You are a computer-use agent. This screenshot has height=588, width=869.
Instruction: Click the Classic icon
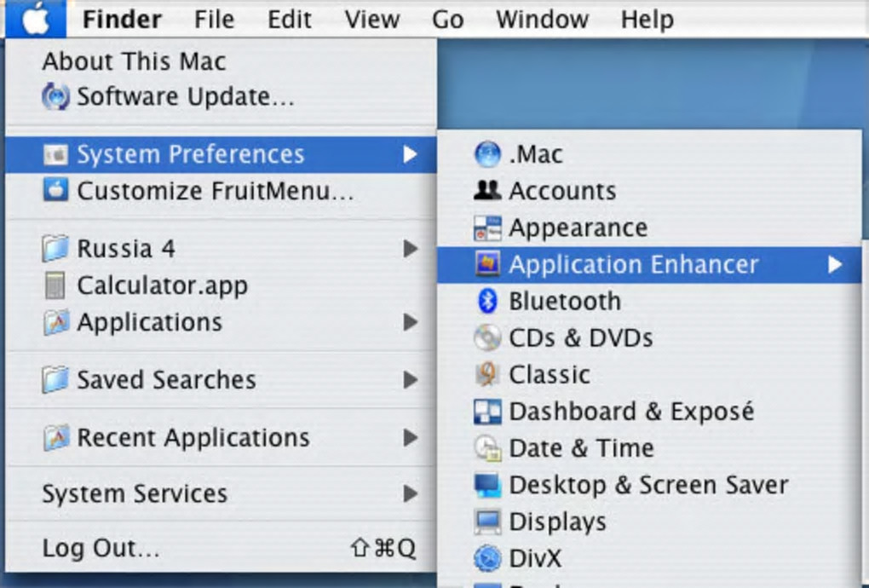[487, 374]
